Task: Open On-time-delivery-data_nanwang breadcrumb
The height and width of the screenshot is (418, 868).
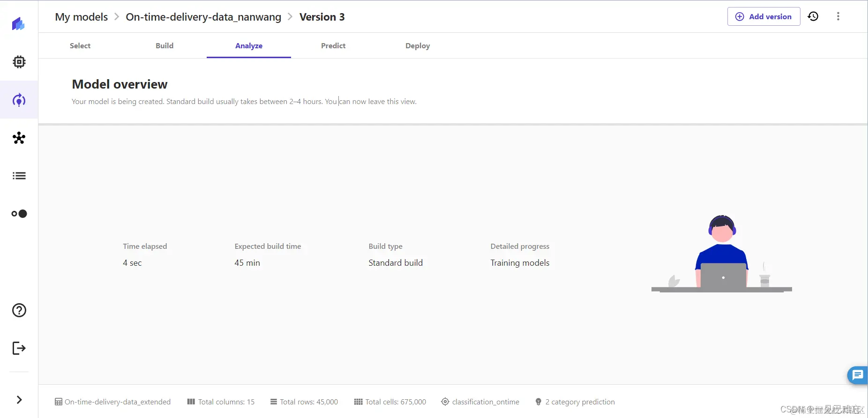Action: click(x=203, y=17)
